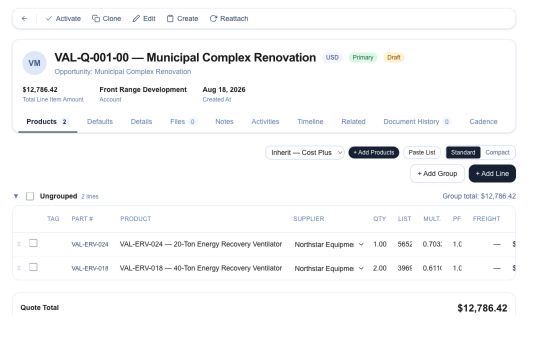Click the Group total: $12,786.42 text
The height and width of the screenshot is (360, 560).
click(479, 196)
